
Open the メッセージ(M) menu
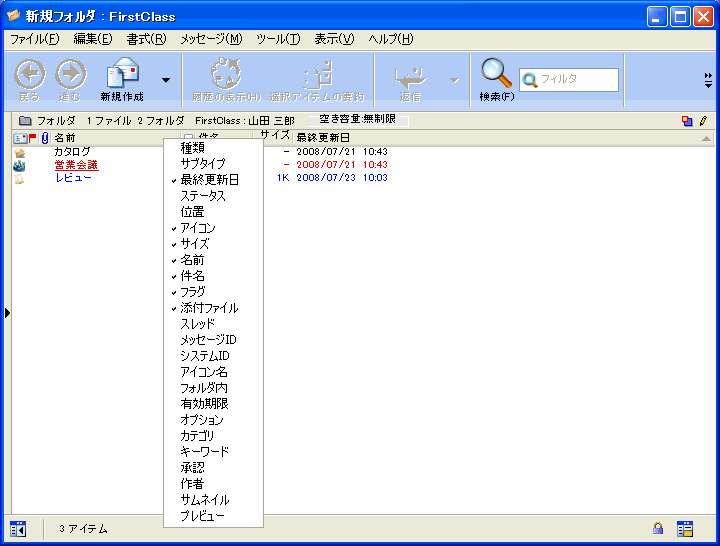pos(210,39)
